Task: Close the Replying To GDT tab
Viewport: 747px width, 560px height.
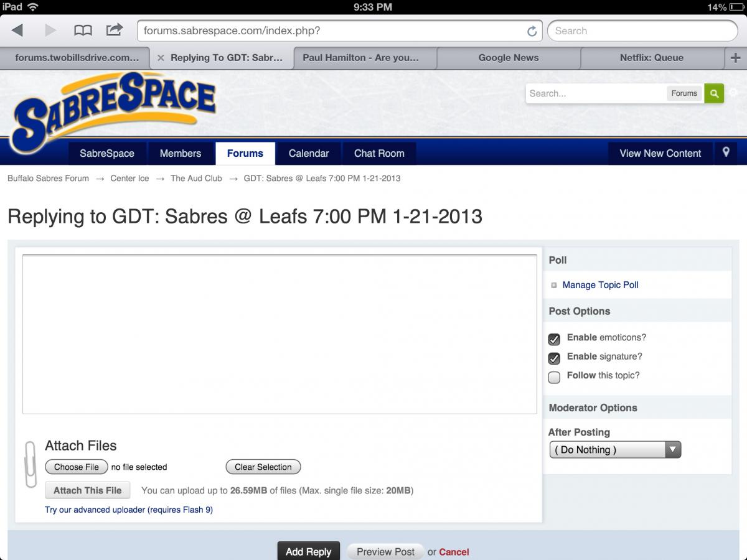Action: [x=161, y=58]
